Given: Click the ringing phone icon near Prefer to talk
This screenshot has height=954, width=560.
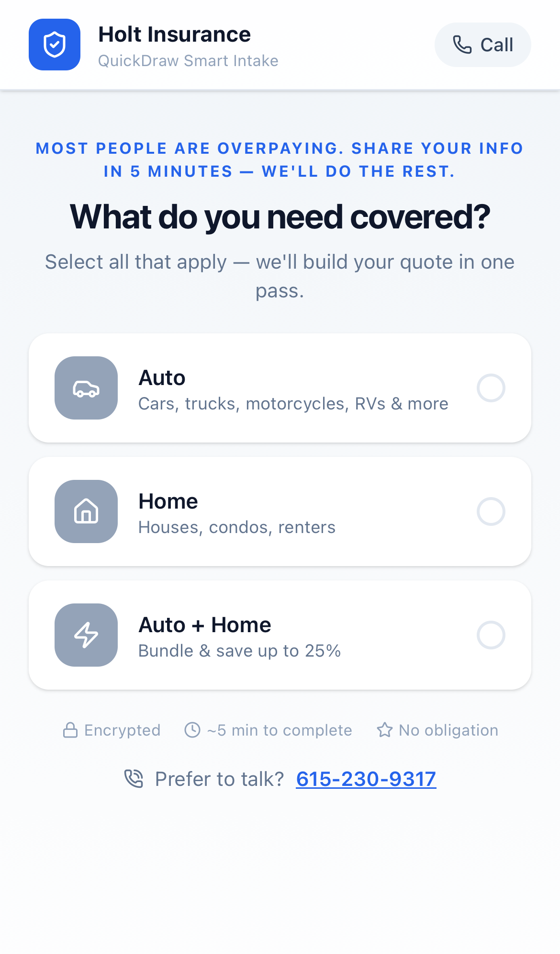Looking at the screenshot, I should [134, 779].
